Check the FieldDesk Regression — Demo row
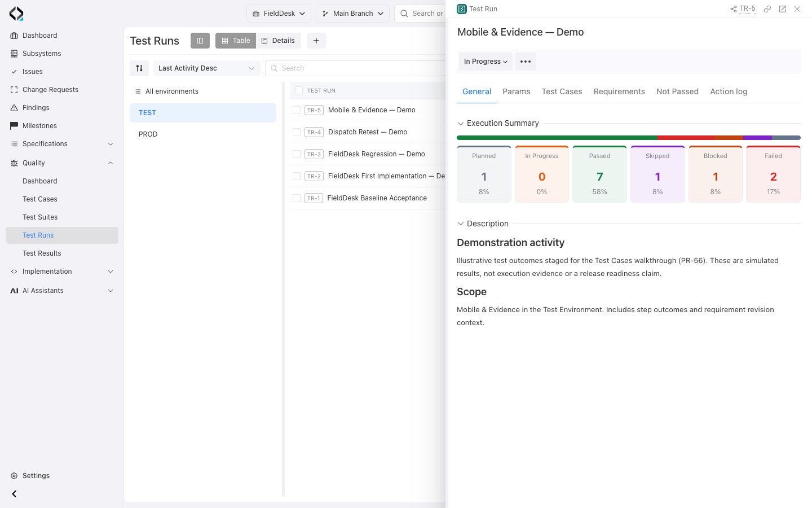Viewport: 812px width, 508px height. coord(297,154)
